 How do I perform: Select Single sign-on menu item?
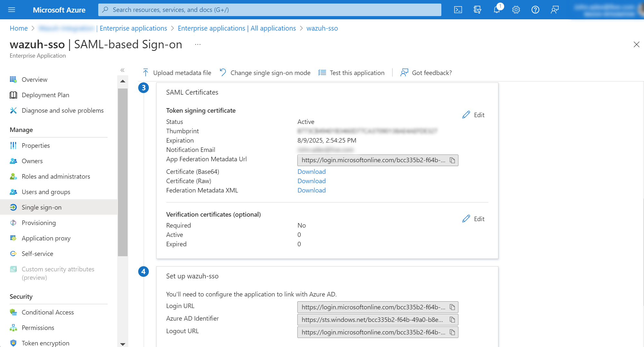[x=59, y=207]
